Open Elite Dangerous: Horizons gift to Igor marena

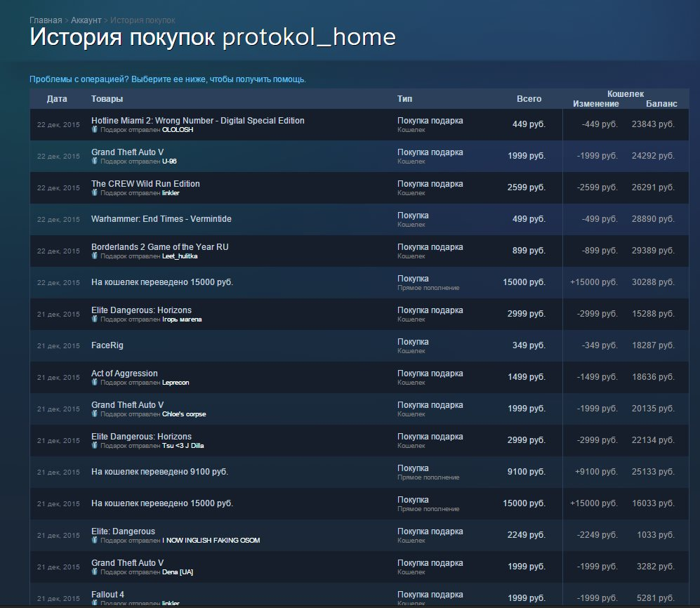tap(359, 315)
